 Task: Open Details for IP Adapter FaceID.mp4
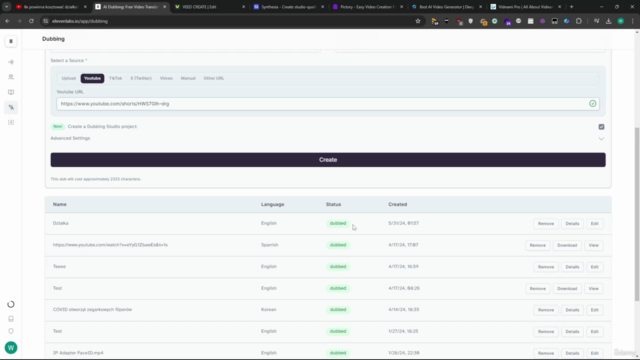point(572,353)
